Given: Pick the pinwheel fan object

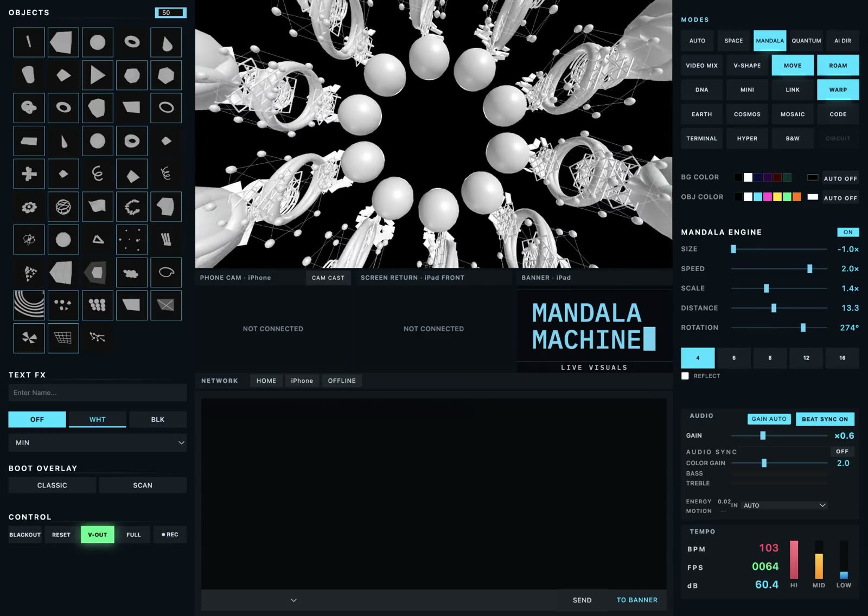Looking at the screenshot, I should [29, 338].
